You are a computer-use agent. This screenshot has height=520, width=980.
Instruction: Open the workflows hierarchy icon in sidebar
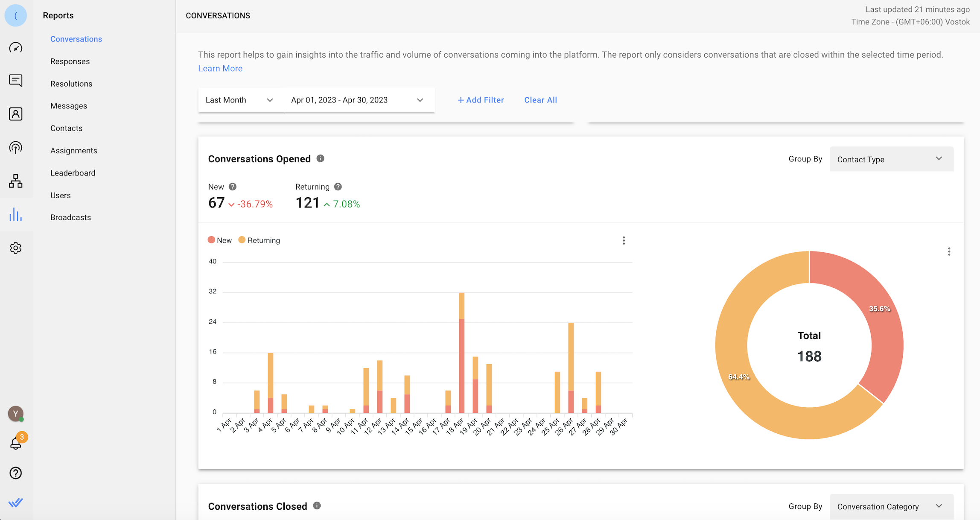coord(16,181)
